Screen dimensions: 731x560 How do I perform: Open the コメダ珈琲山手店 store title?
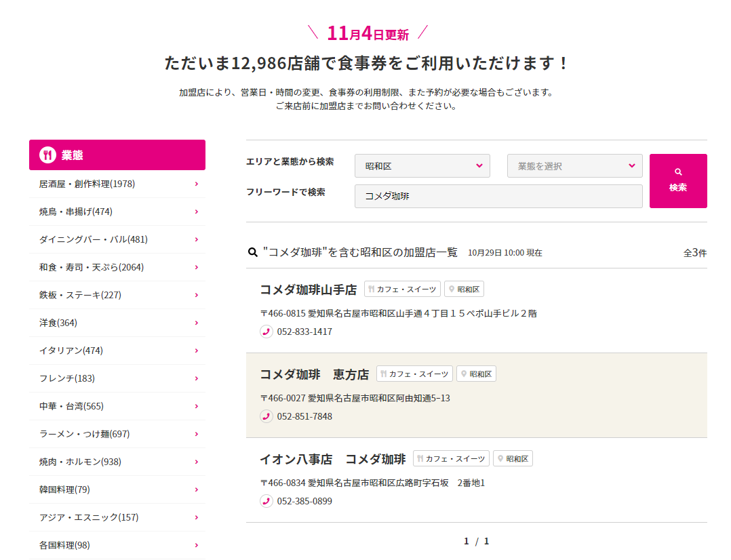308,289
